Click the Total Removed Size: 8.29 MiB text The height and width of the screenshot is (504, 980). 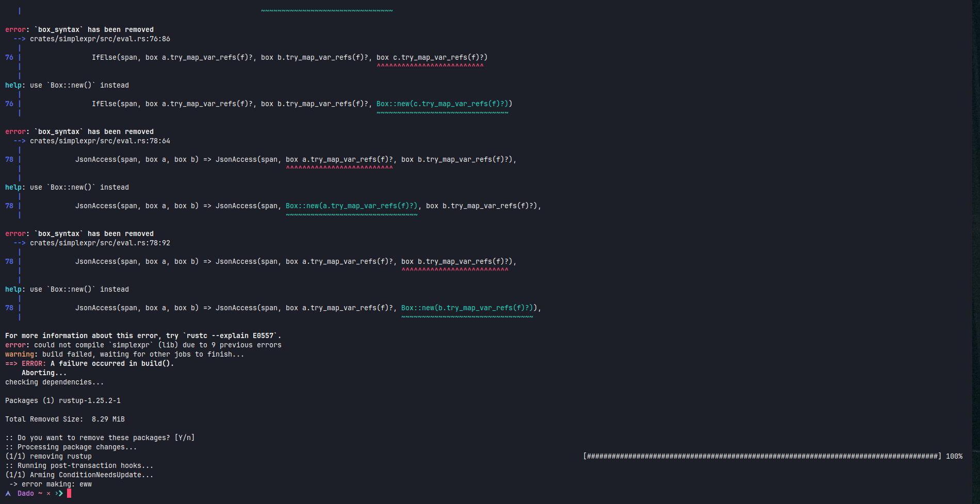pos(64,419)
